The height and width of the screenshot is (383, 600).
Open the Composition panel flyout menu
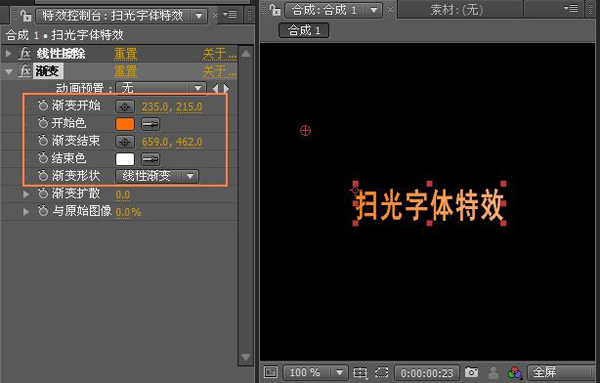[x=571, y=8]
